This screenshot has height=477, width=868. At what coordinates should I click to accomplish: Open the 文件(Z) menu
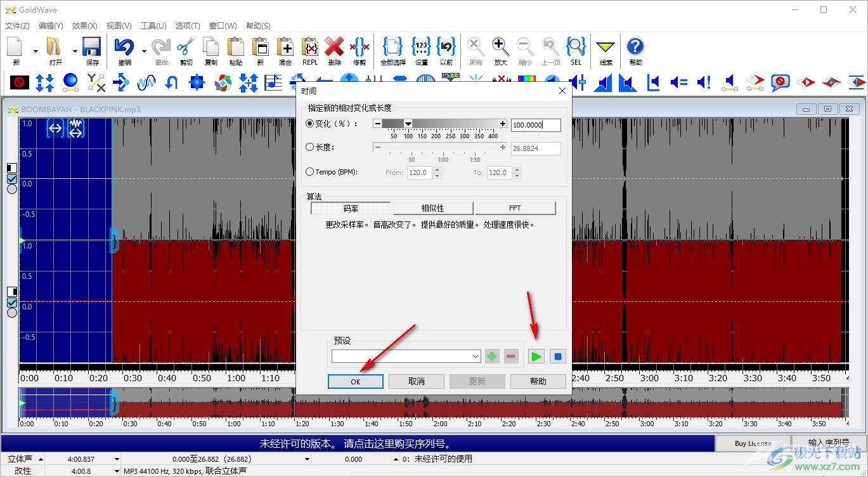point(17,25)
